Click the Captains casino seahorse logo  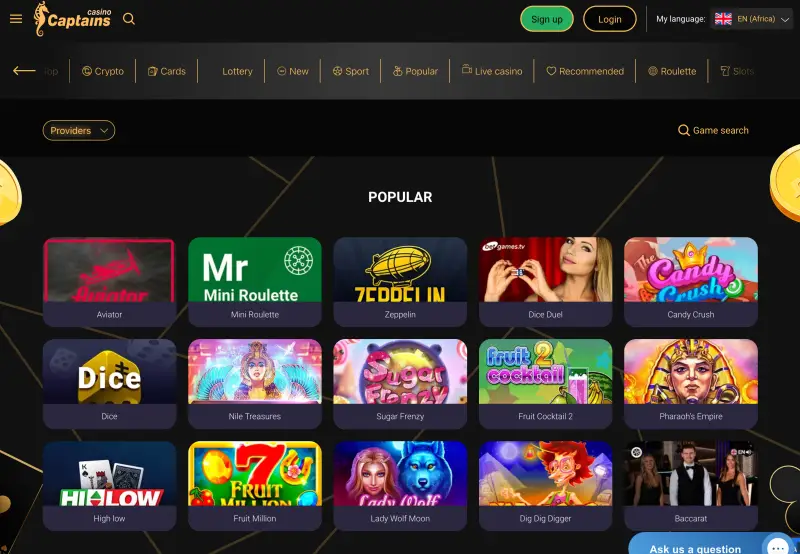pyautogui.click(x=72, y=19)
